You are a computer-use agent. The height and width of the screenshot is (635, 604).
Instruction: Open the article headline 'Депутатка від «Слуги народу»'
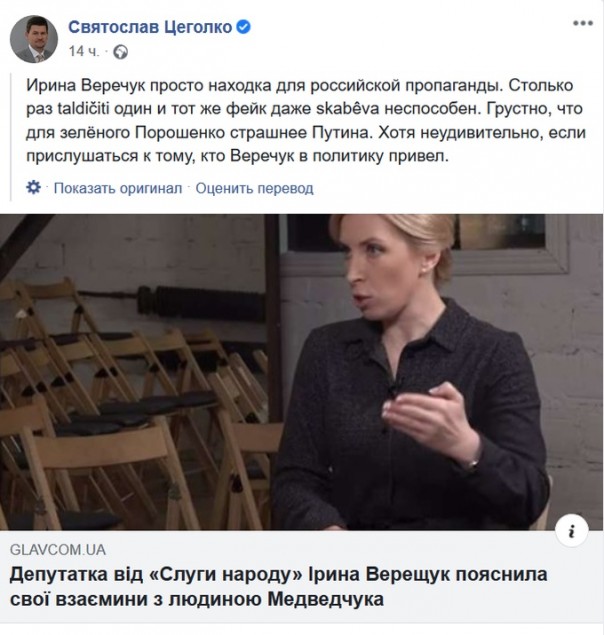[x=278, y=586]
